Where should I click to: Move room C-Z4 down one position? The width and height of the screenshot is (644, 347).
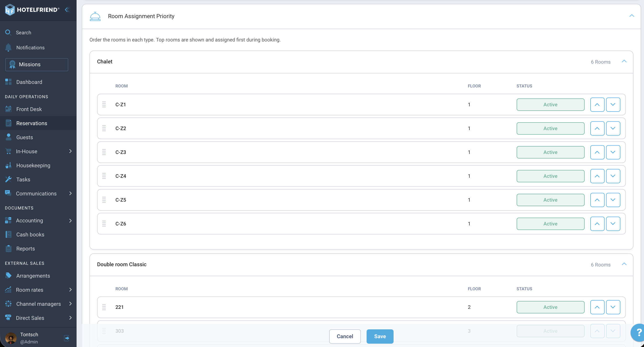[x=613, y=176]
